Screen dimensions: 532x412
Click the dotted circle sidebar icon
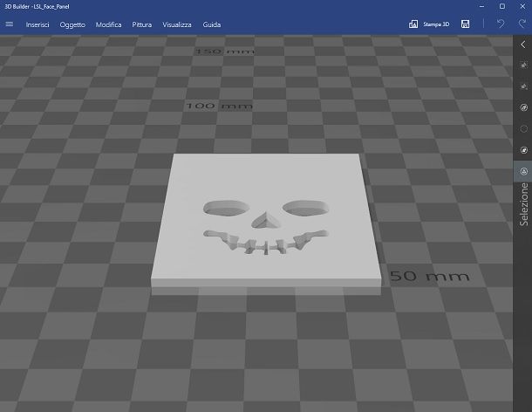click(523, 129)
